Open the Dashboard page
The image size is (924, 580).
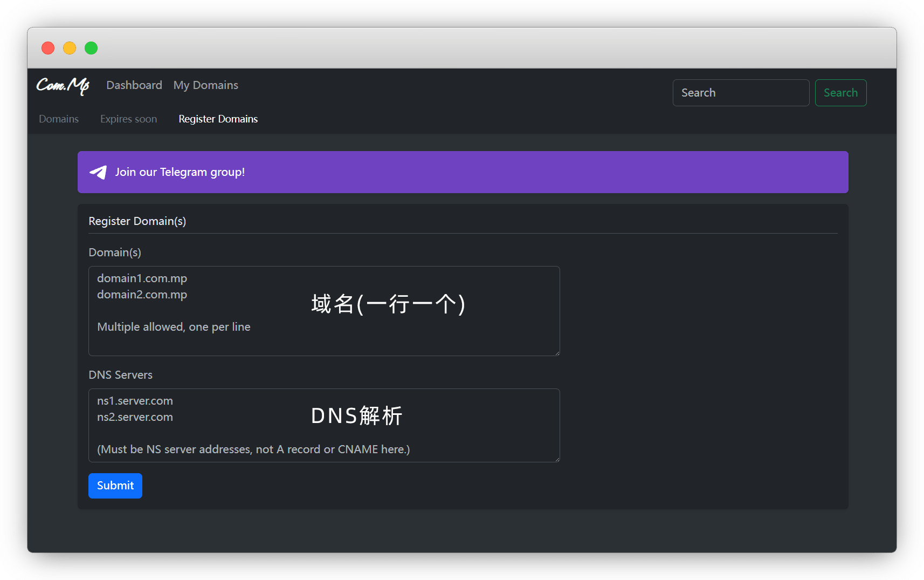click(x=134, y=85)
